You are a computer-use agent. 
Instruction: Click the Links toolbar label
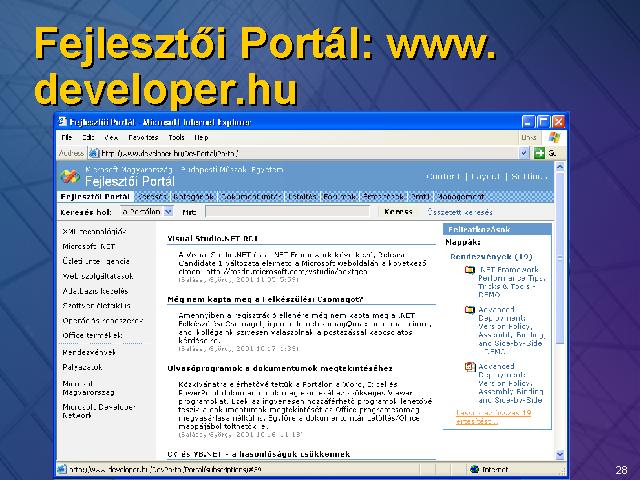(529, 138)
